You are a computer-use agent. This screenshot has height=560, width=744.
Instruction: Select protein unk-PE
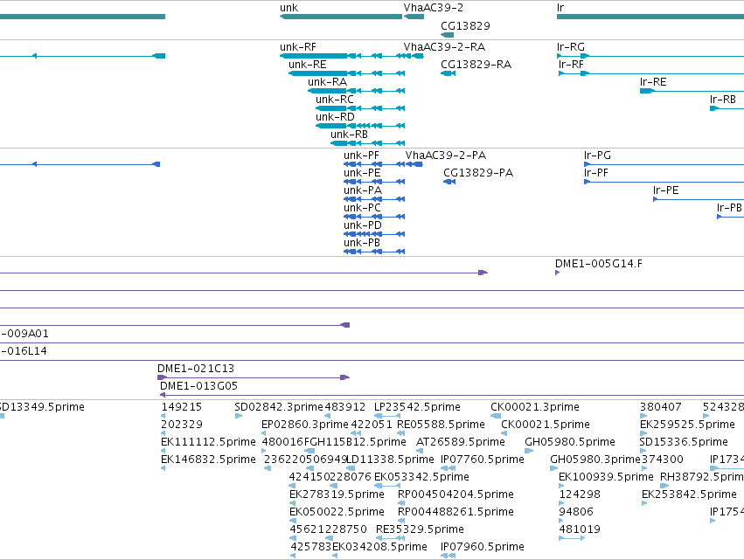[374, 182]
